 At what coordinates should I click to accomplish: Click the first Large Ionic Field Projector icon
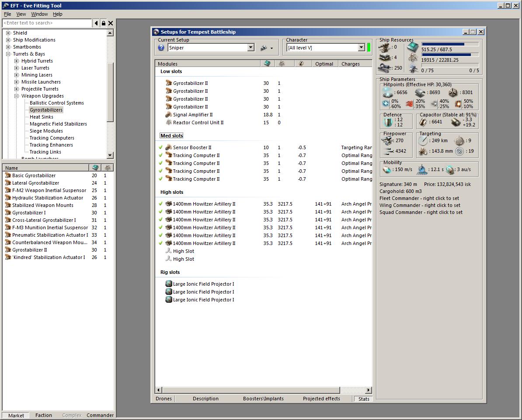click(x=169, y=284)
